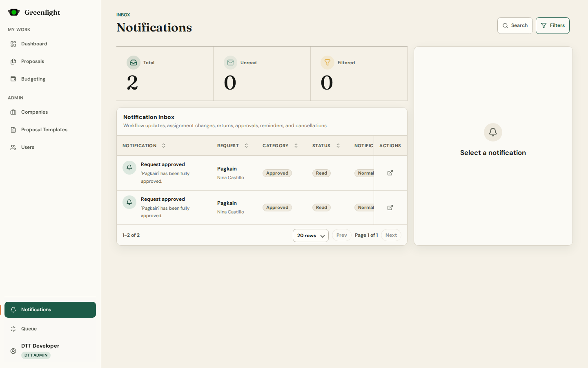Screen dimensions: 588x368
Task: Click the Actions column header
Action: [390, 146]
